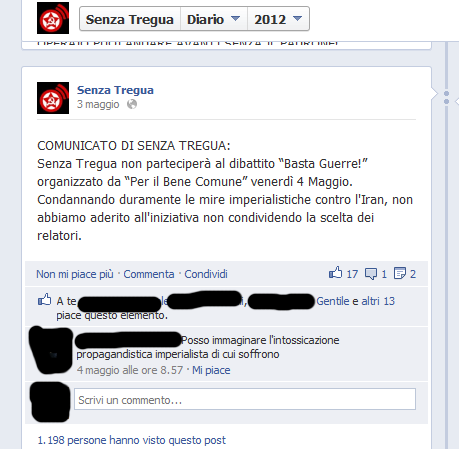
Task: Like the comment via Mi piace
Action: (211, 370)
